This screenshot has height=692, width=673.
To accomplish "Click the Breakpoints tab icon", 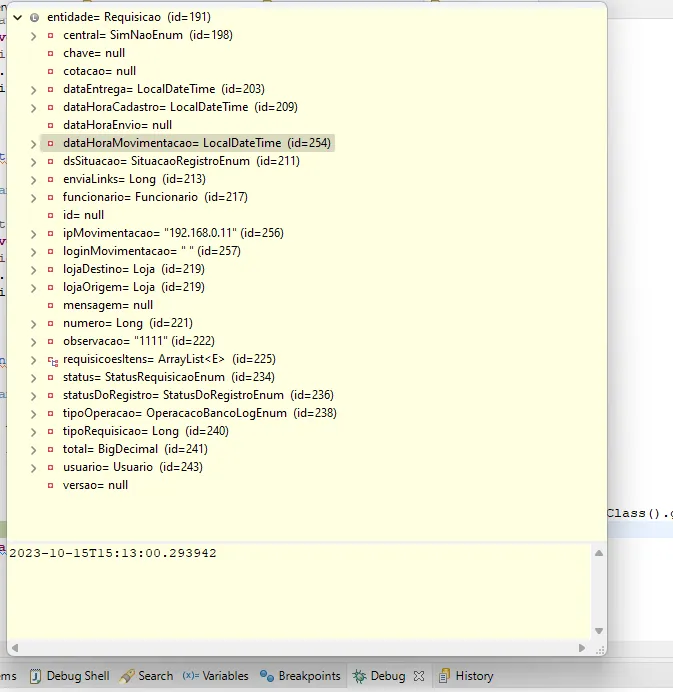I will [267, 676].
